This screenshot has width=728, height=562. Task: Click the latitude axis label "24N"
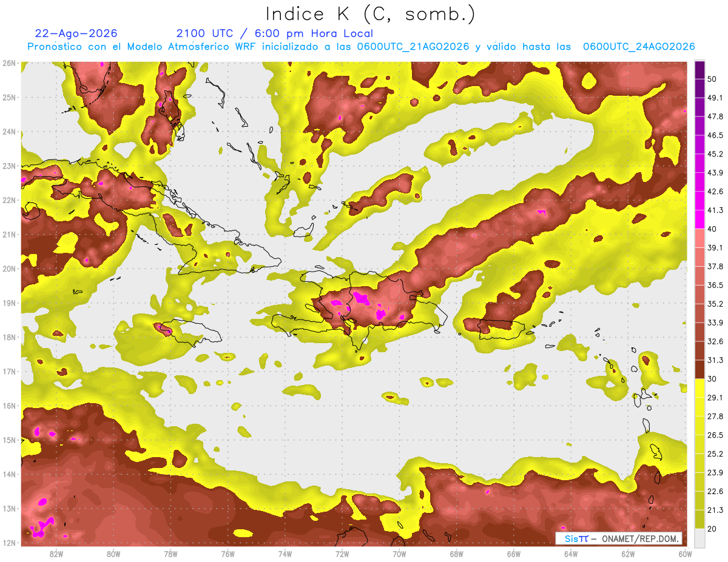pyautogui.click(x=9, y=132)
